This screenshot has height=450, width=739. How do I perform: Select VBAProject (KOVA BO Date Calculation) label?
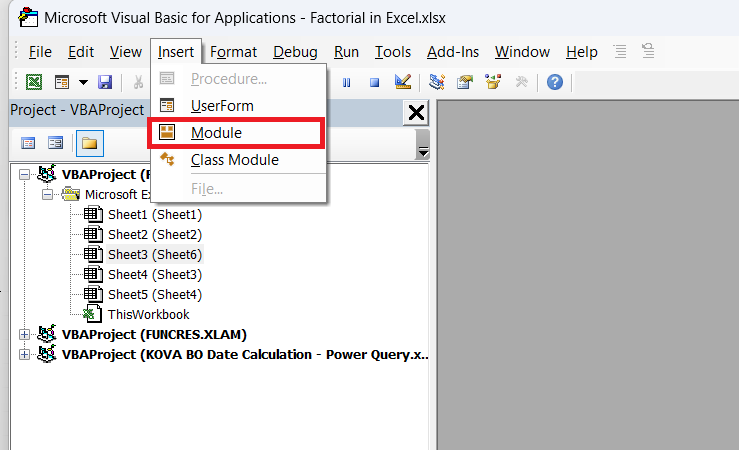(x=245, y=354)
